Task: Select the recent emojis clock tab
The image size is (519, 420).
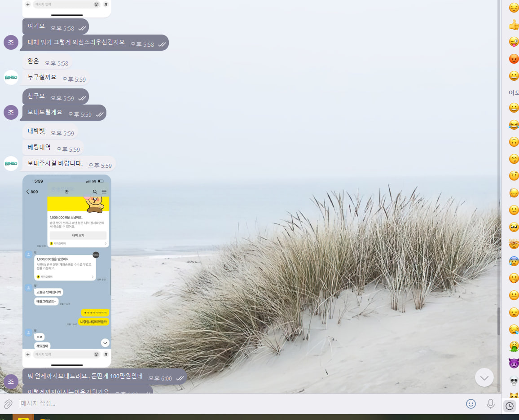Action: click(510, 406)
